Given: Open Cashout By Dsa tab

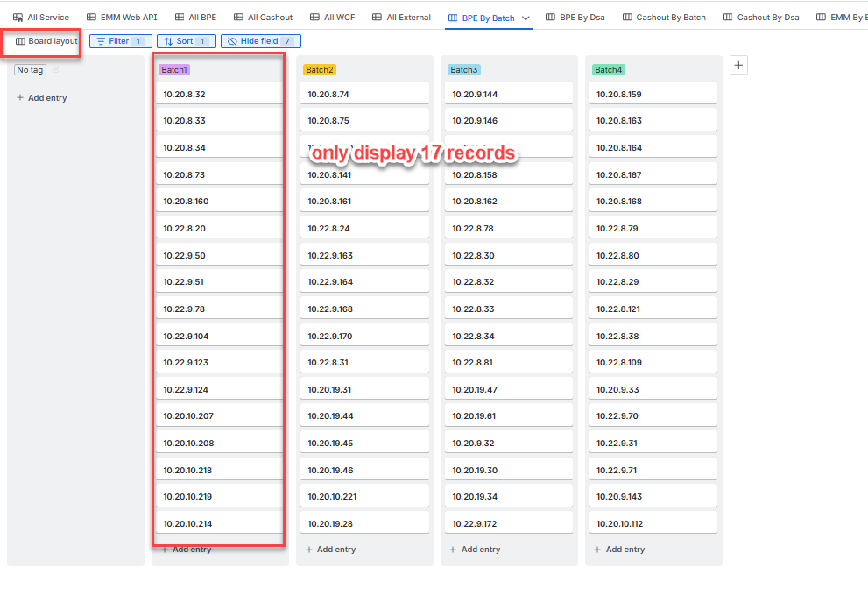Looking at the screenshot, I should (x=761, y=18).
